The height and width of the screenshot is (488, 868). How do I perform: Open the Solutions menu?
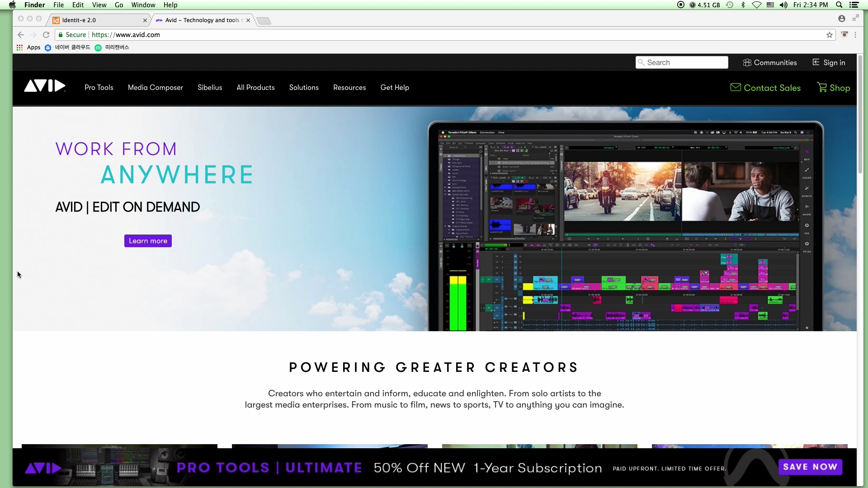tap(304, 88)
